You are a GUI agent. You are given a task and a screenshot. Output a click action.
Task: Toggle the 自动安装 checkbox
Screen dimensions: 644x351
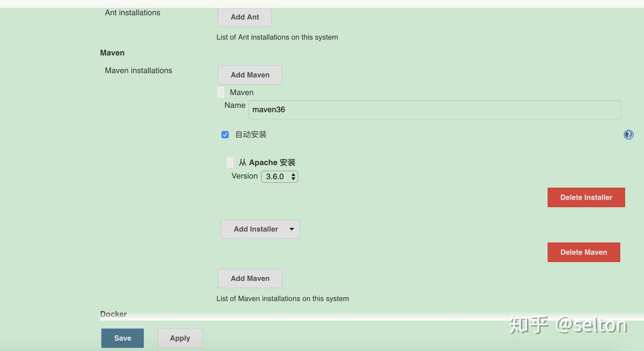pos(225,135)
